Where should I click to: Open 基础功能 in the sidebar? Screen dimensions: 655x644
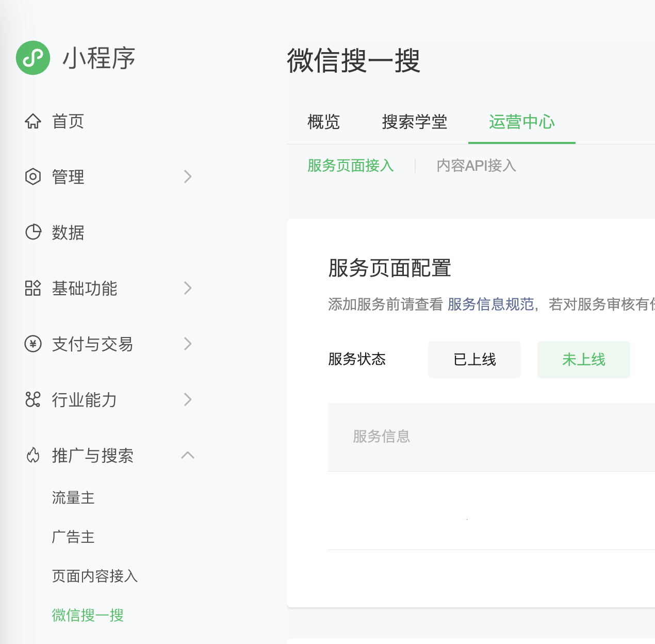pyautogui.click(x=85, y=288)
